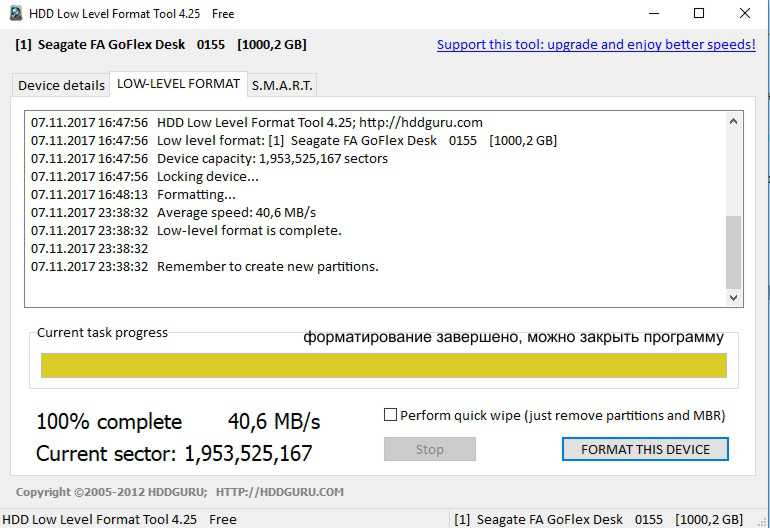Image resolution: width=770 pixels, height=528 pixels.
Task: Open the S.M.A.R.T. tab
Action: [282, 85]
